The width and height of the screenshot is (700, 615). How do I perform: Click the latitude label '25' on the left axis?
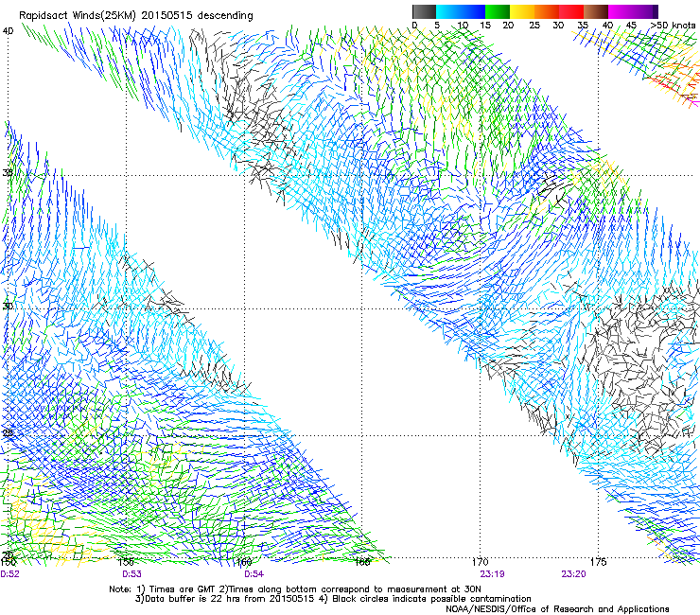coord(8,432)
